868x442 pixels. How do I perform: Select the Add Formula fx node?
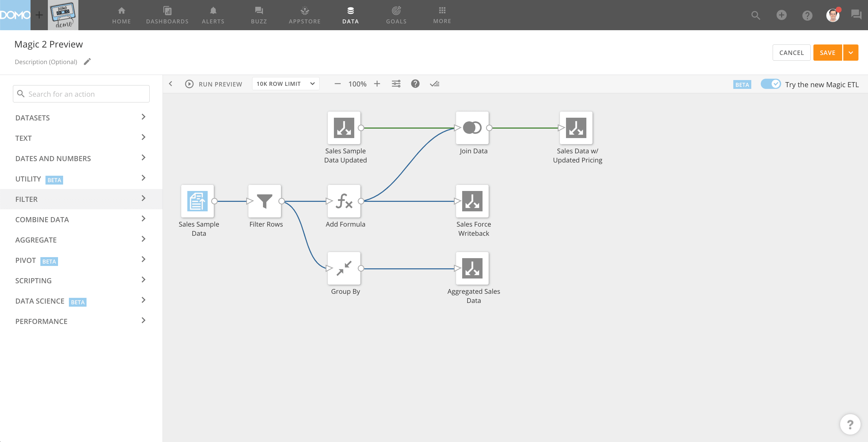pyautogui.click(x=344, y=201)
